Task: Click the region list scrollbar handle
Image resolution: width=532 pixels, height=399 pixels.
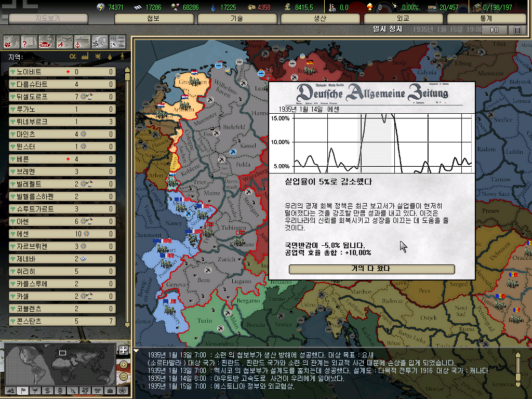Action: 128,76
